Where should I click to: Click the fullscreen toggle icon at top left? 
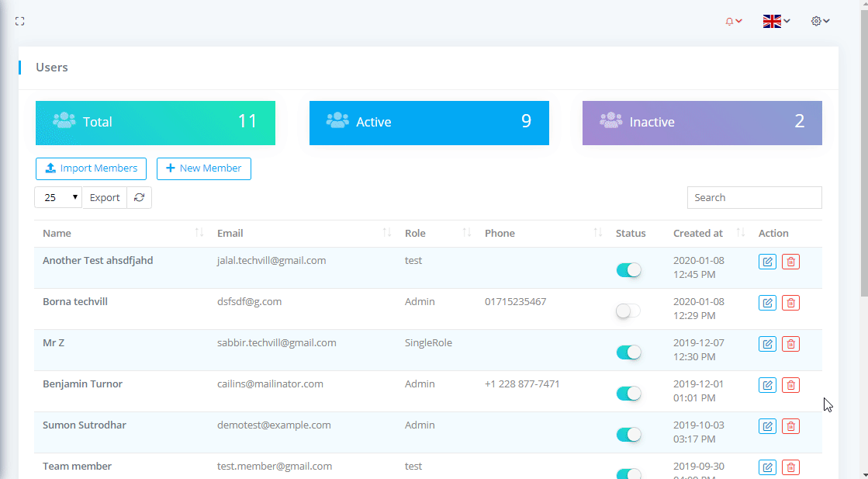pyautogui.click(x=20, y=22)
